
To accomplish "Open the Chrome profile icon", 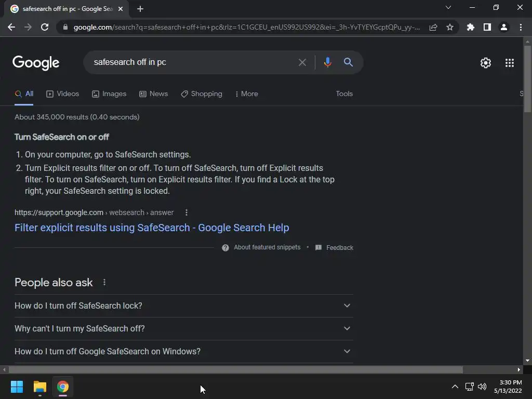I will click(x=504, y=27).
